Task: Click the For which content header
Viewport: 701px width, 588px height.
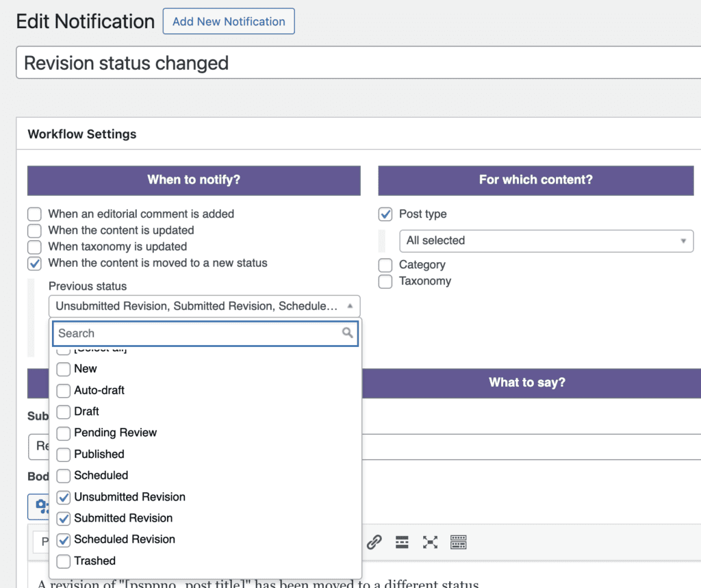Action: (x=536, y=181)
